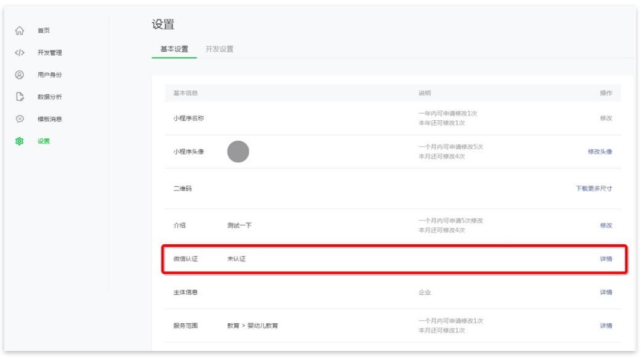The image size is (644, 359).
Task: Click the green settings gear icon
Action: tap(19, 141)
